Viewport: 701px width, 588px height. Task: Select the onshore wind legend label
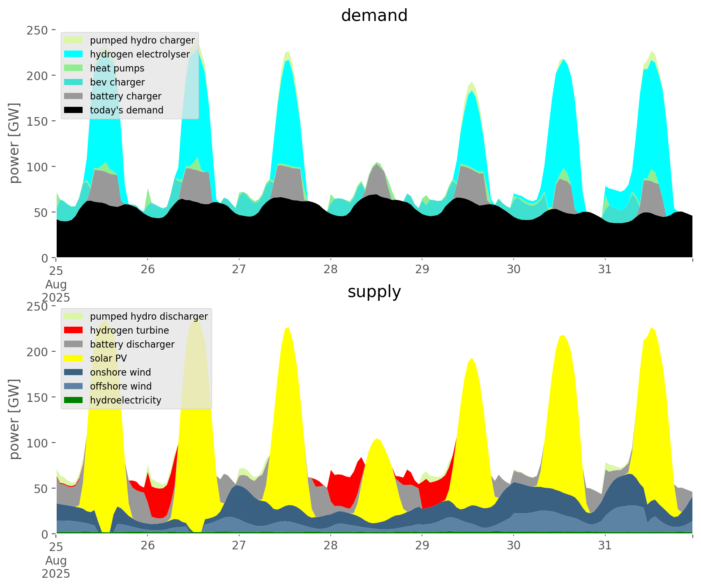tap(120, 372)
